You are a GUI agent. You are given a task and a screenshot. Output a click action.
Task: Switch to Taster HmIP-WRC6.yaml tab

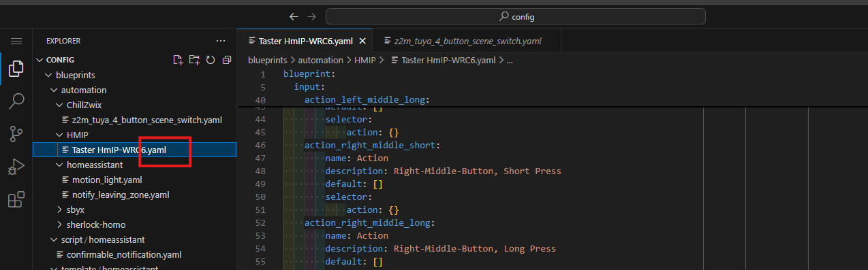pos(305,41)
